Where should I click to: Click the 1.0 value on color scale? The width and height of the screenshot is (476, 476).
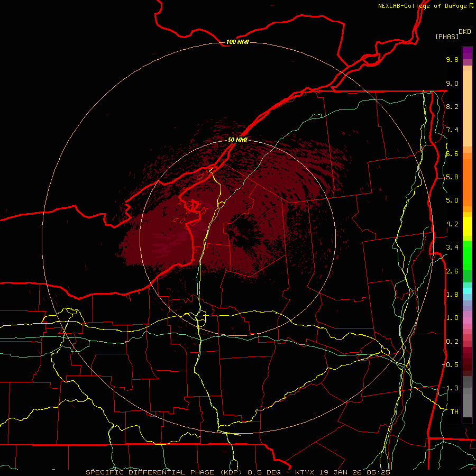point(452,318)
